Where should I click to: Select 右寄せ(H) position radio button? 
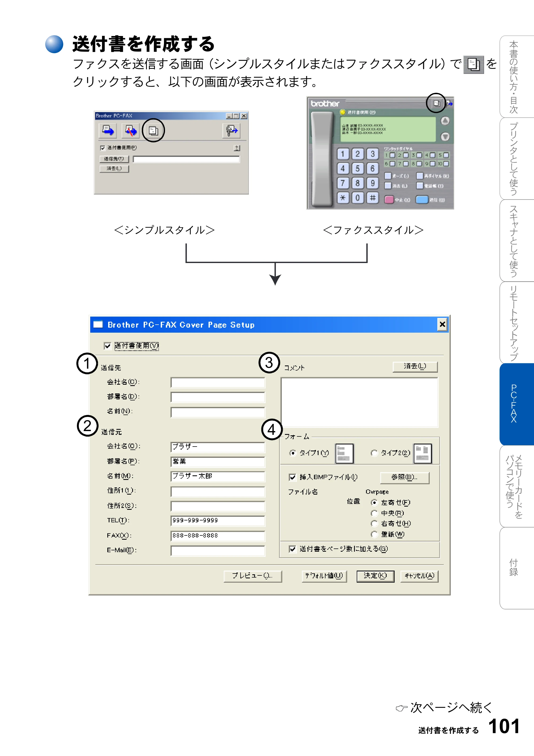[x=374, y=524]
